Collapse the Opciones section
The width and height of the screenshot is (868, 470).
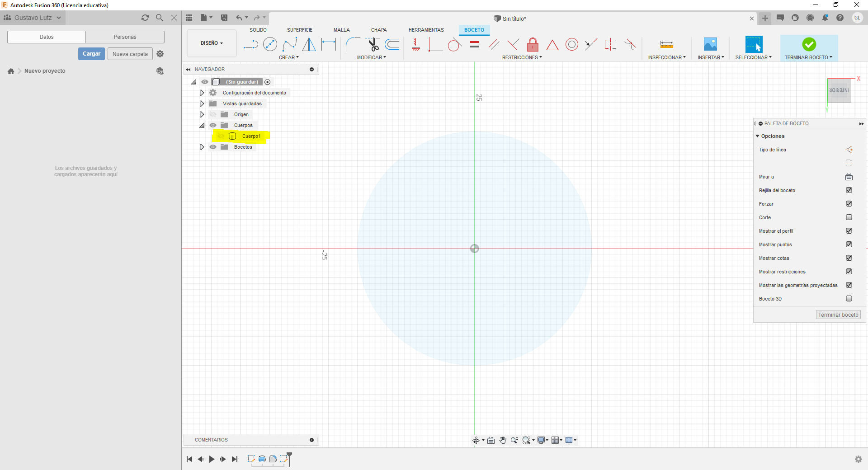click(x=758, y=136)
